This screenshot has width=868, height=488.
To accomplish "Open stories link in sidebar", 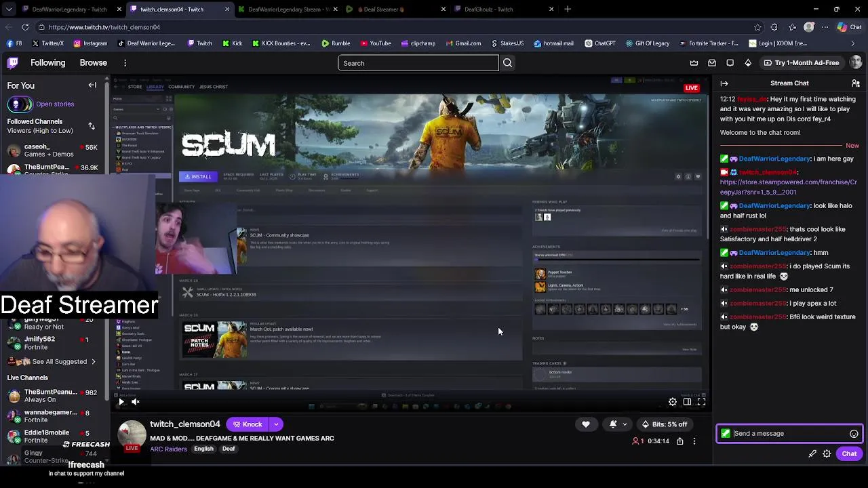I will point(55,104).
